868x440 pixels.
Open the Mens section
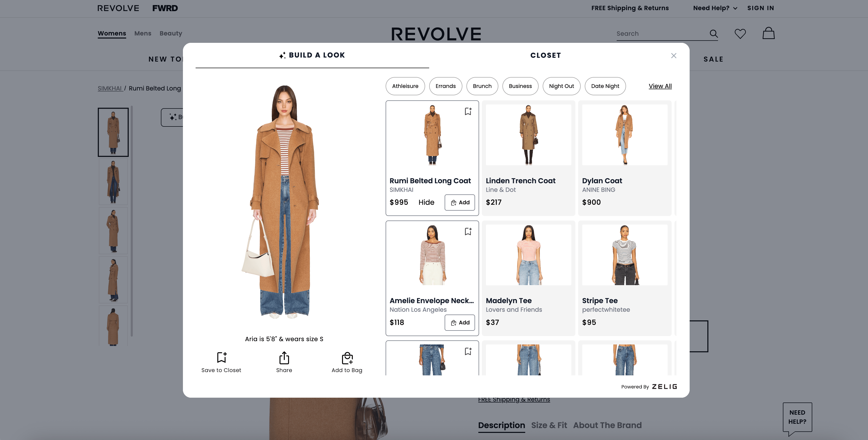pos(143,33)
